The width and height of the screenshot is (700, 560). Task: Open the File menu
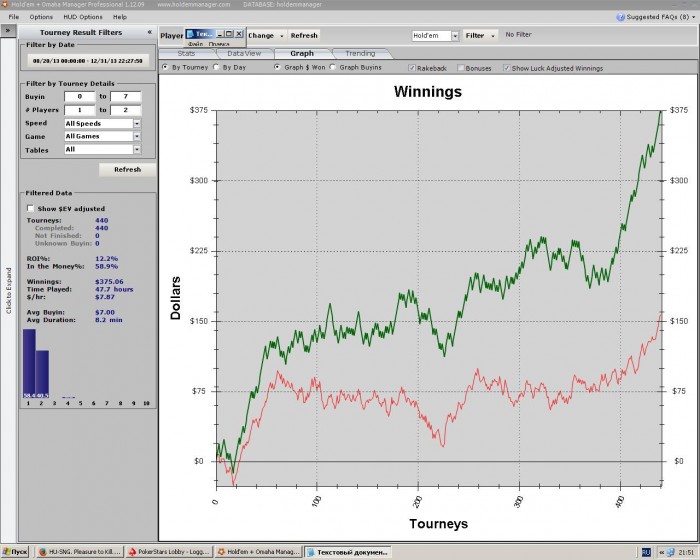click(14, 17)
